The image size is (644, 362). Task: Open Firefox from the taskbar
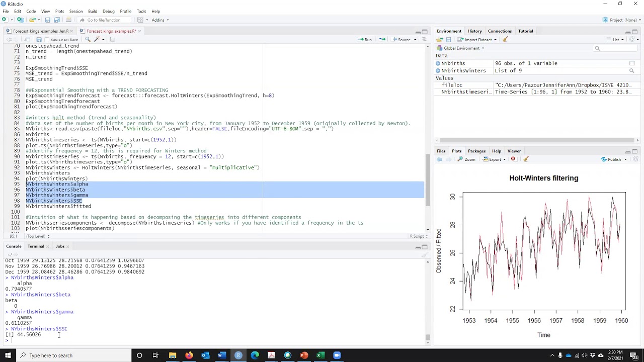point(189,355)
